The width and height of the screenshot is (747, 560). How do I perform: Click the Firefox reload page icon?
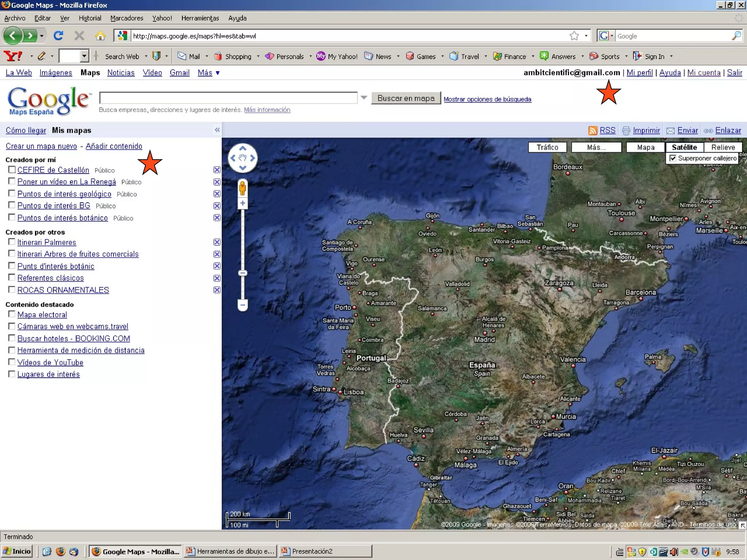58,36
